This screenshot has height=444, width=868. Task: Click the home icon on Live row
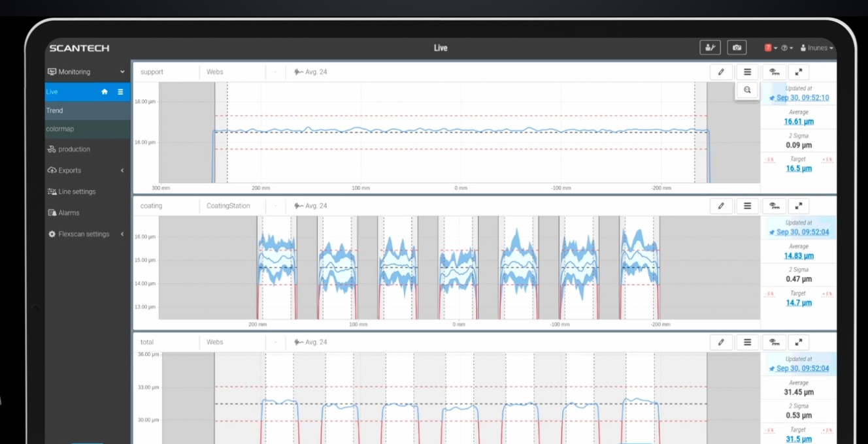(105, 92)
